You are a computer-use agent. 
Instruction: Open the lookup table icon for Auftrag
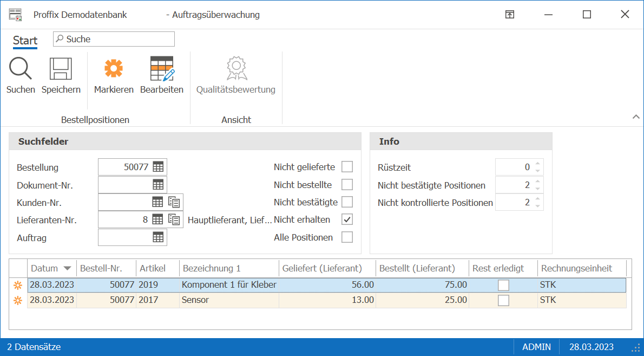coord(158,237)
